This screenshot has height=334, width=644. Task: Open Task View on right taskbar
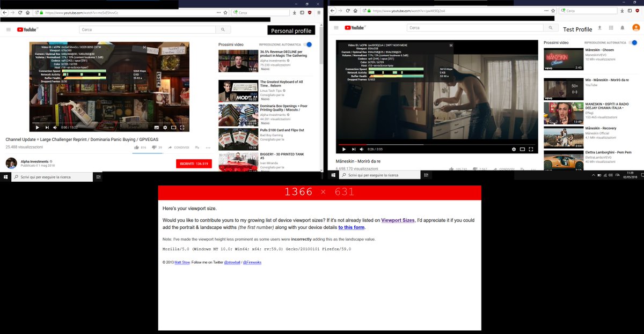426,175
